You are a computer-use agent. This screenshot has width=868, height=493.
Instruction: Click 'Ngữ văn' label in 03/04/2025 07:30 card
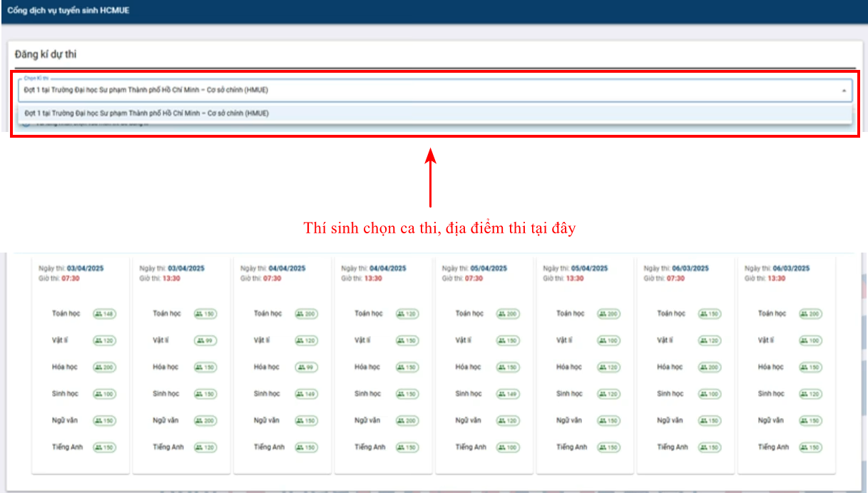pyautogui.click(x=65, y=421)
